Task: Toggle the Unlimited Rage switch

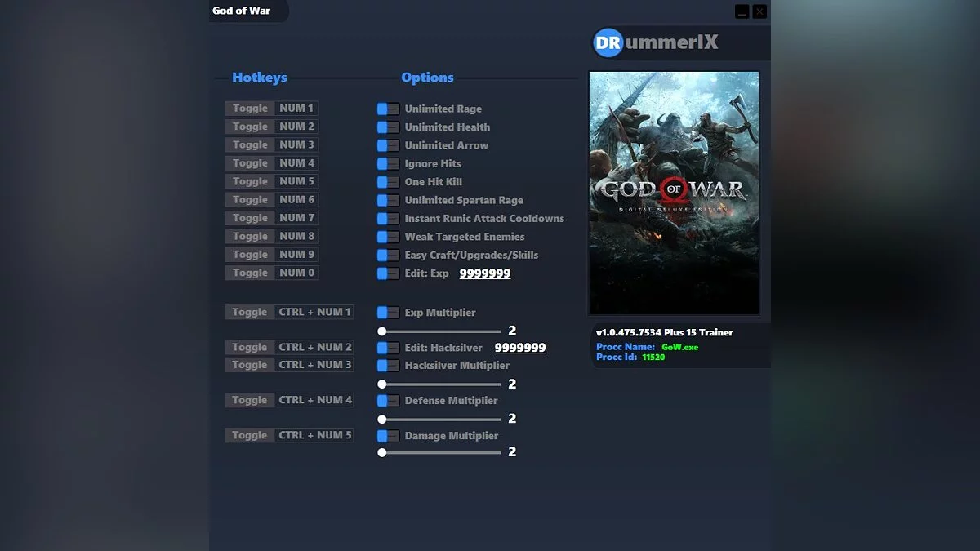Action: (x=388, y=109)
